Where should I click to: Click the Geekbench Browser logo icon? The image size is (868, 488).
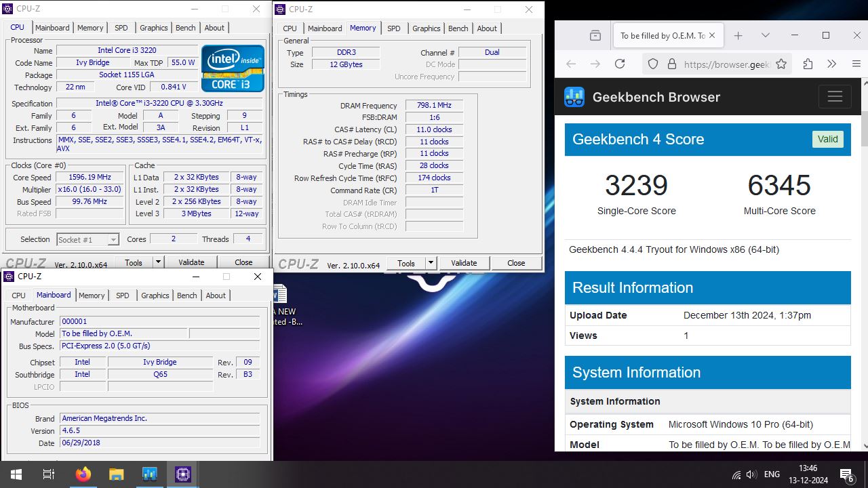(x=574, y=97)
